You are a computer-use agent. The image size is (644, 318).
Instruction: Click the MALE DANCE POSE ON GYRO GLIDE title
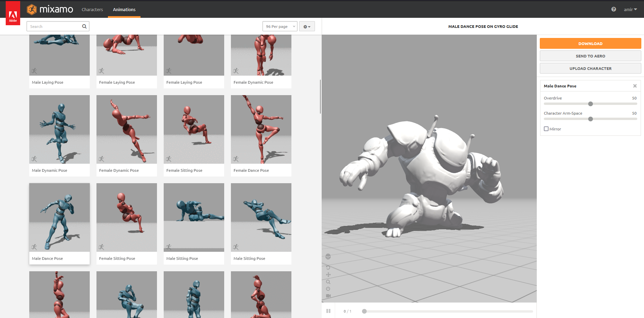pyautogui.click(x=483, y=27)
